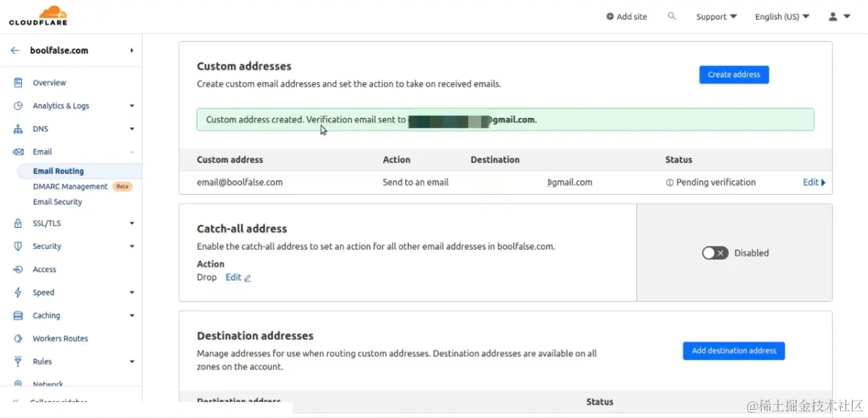Viewport: 868px width, 418px height.
Task: Click the Email envelope icon
Action: tap(18, 152)
